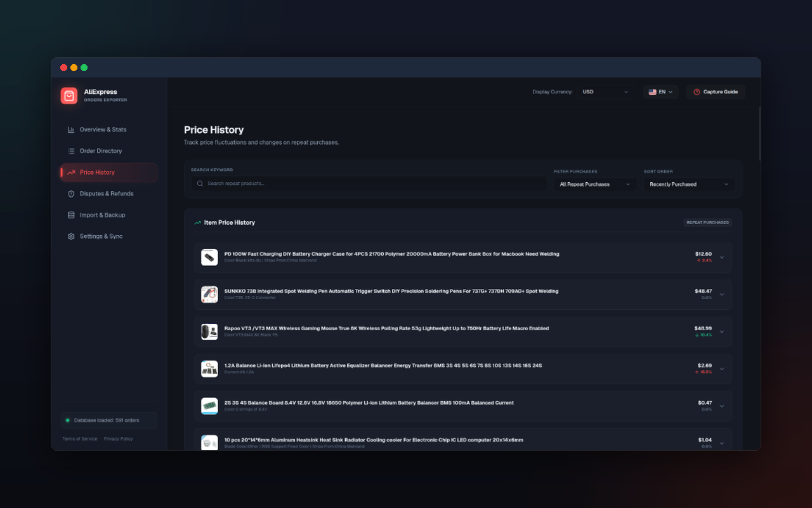Click the help icon in Capture Guide
The width and height of the screenshot is (812, 508).
coord(697,92)
